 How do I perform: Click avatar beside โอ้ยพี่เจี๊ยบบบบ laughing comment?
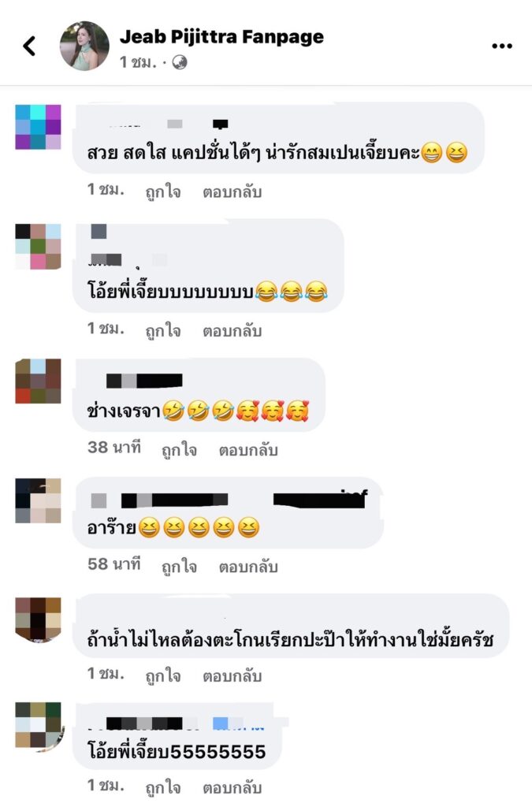pos(38,246)
